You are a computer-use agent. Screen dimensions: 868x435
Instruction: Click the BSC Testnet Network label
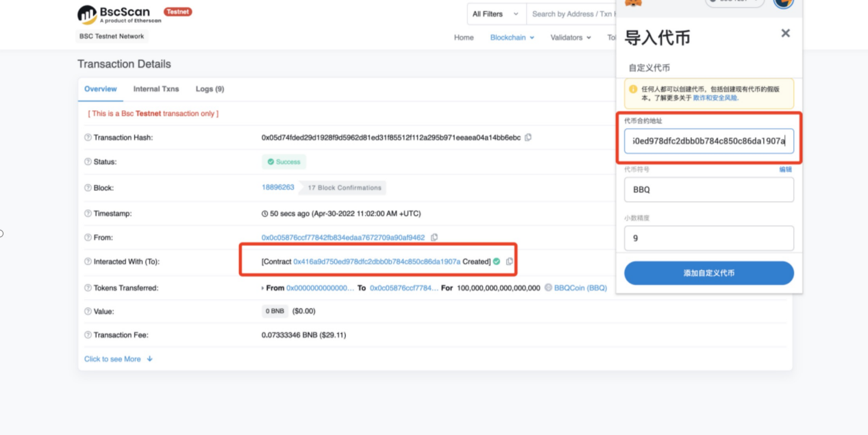[112, 36]
